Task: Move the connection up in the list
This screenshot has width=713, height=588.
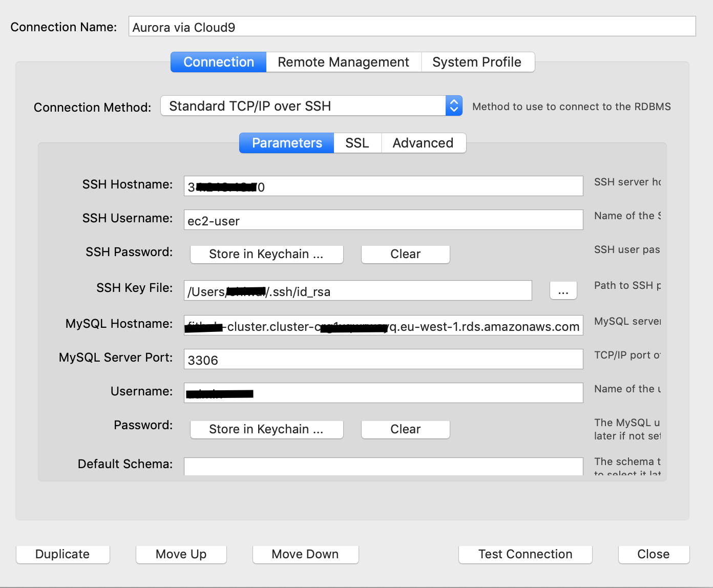Action: click(181, 554)
